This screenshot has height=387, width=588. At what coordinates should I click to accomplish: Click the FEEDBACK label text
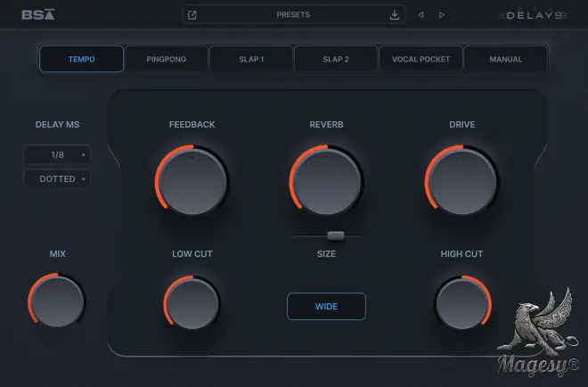click(192, 125)
